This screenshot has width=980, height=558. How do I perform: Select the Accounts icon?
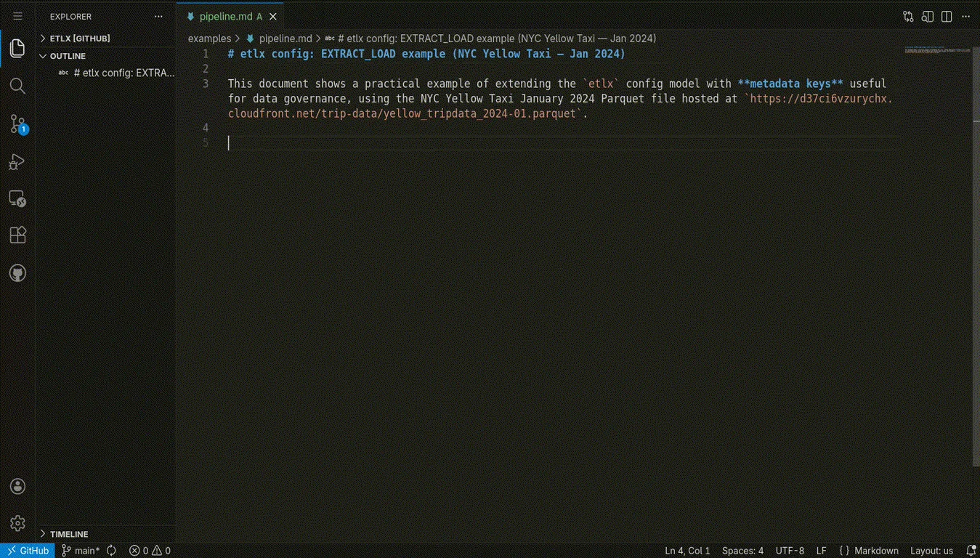click(17, 486)
